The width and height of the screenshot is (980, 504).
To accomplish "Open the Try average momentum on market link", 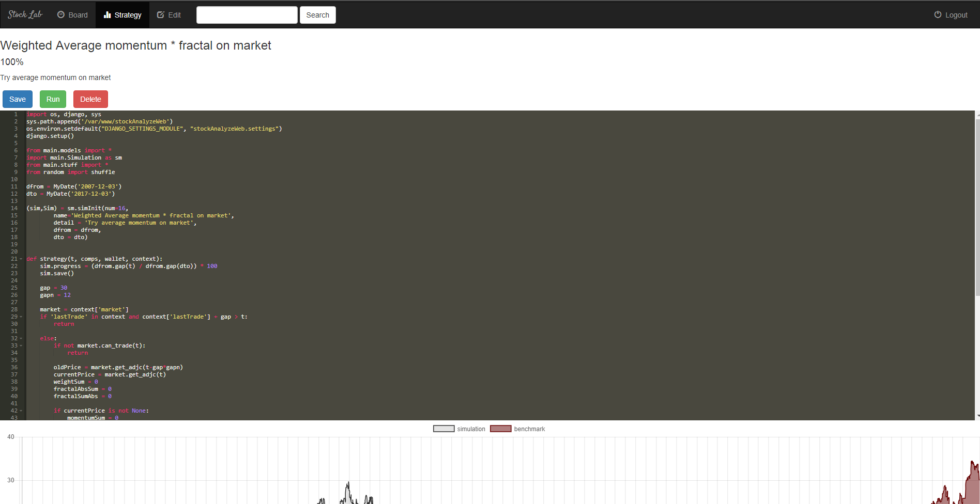I will [x=55, y=77].
